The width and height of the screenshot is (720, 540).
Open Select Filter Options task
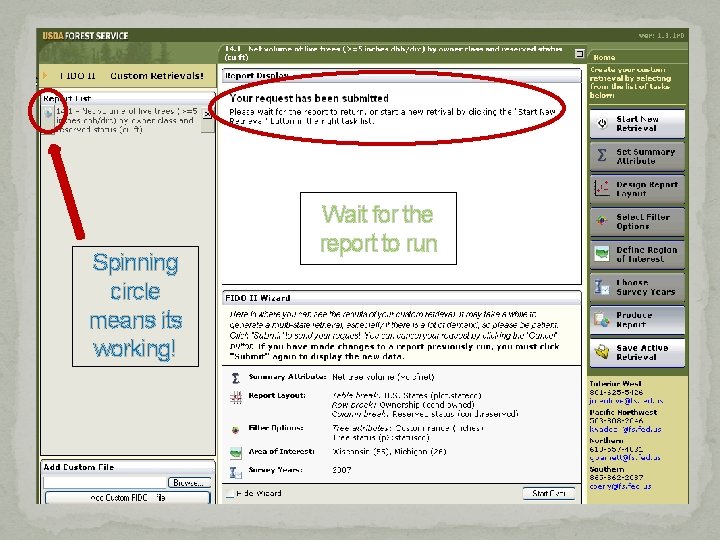coord(637,221)
